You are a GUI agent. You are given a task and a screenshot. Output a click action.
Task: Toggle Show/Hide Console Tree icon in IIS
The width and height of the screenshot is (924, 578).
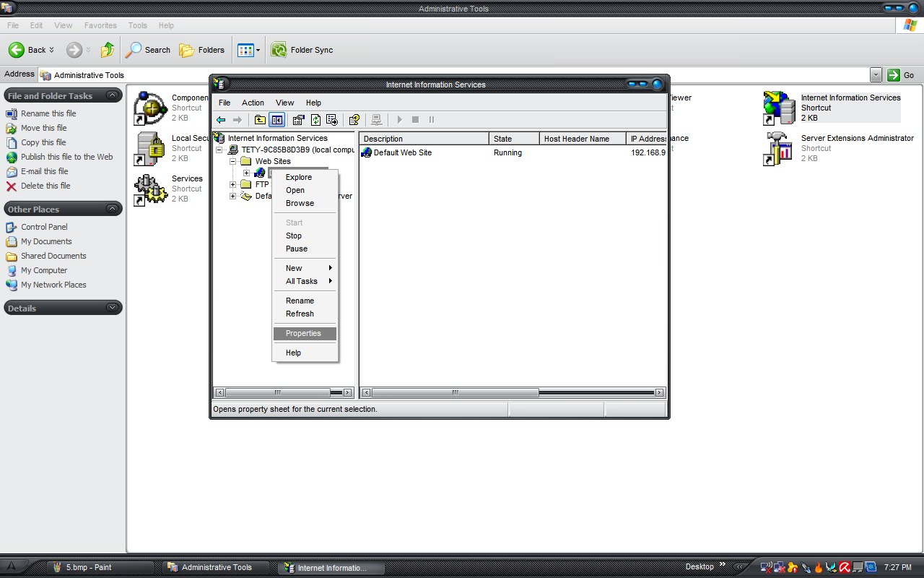click(276, 120)
